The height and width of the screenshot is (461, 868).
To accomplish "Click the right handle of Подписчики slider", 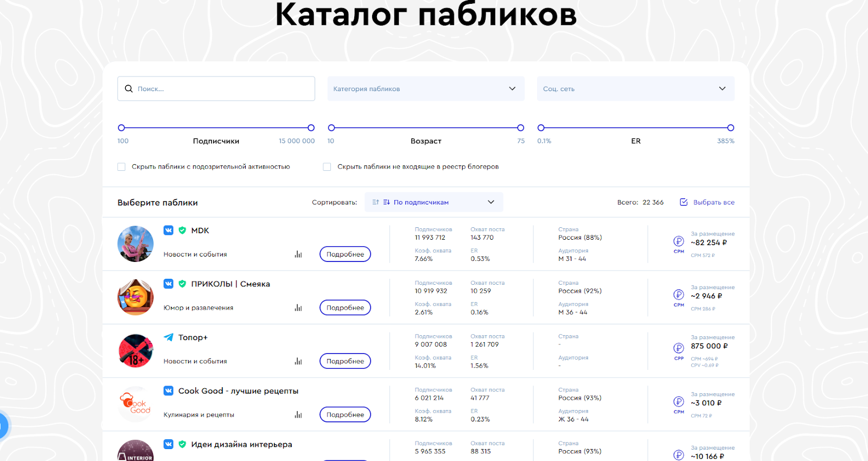I will [311, 128].
